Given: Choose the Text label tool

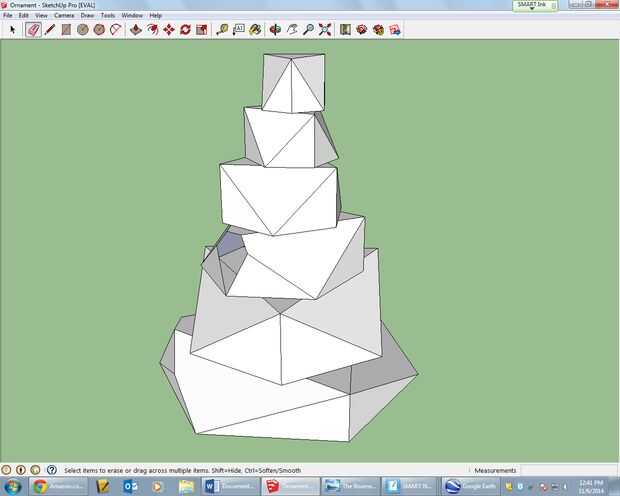Looking at the screenshot, I should (239, 30).
